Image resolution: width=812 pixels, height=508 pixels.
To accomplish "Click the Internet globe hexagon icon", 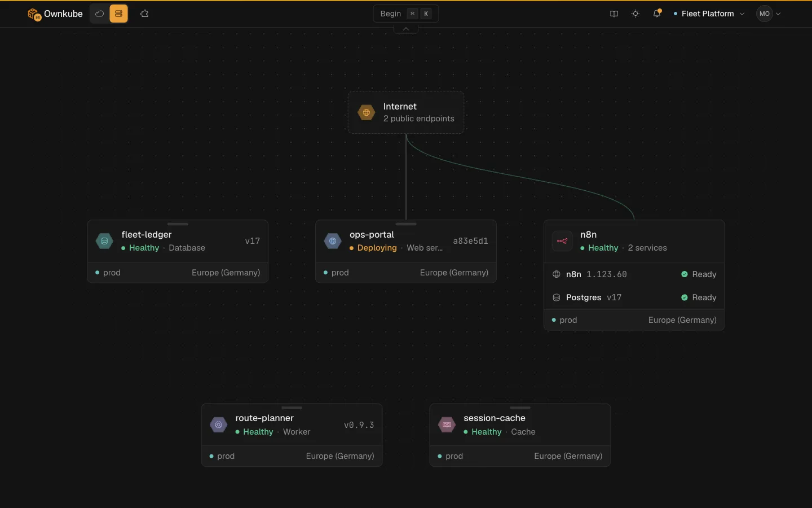I will [x=367, y=112].
